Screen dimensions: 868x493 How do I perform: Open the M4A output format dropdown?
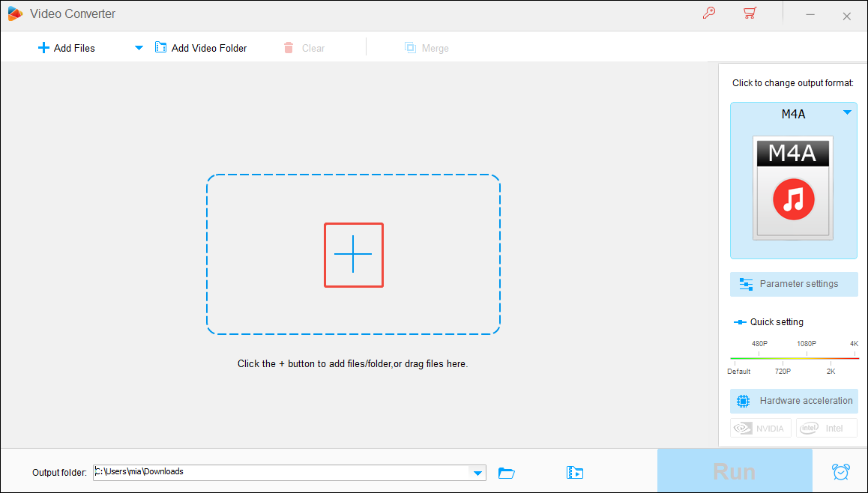(x=847, y=112)
